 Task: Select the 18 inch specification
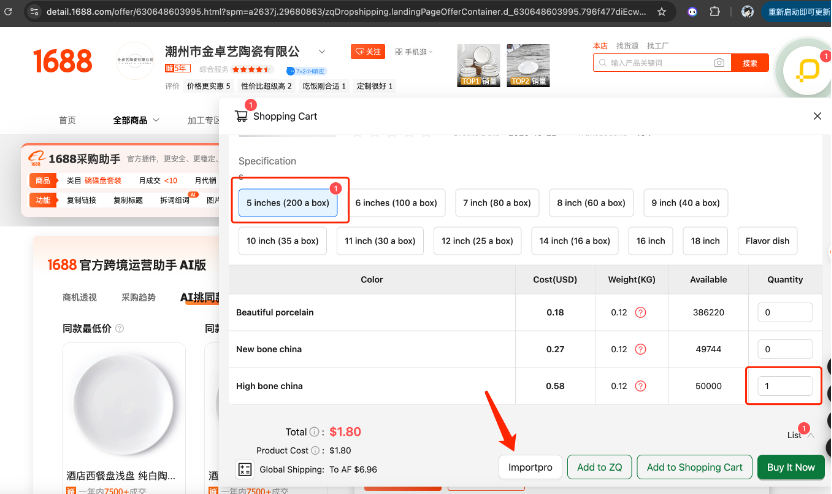(x=705, y=241)
